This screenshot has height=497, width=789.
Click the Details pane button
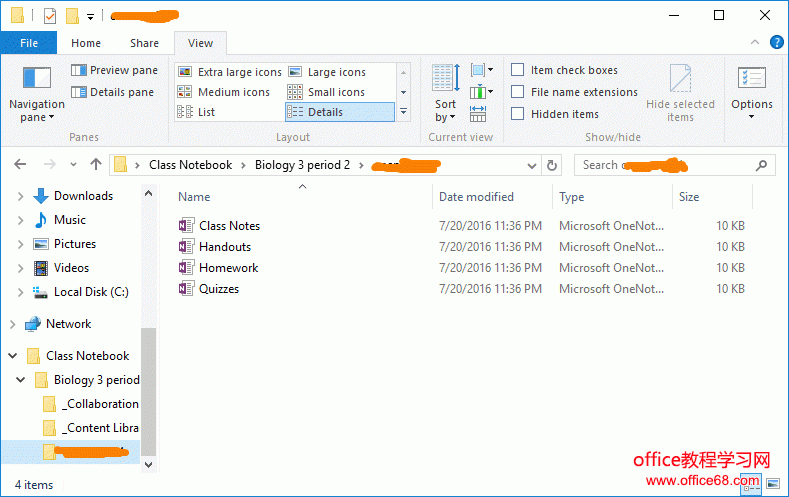tap(114, 92)
